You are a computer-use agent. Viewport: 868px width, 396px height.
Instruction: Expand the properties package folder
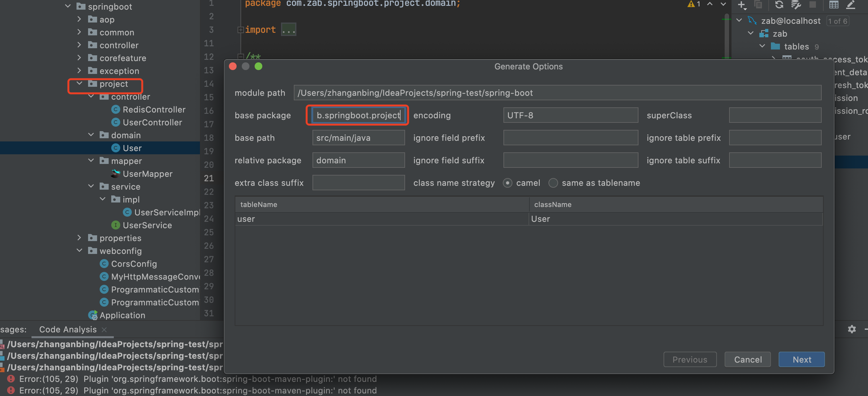click(79, 238)
